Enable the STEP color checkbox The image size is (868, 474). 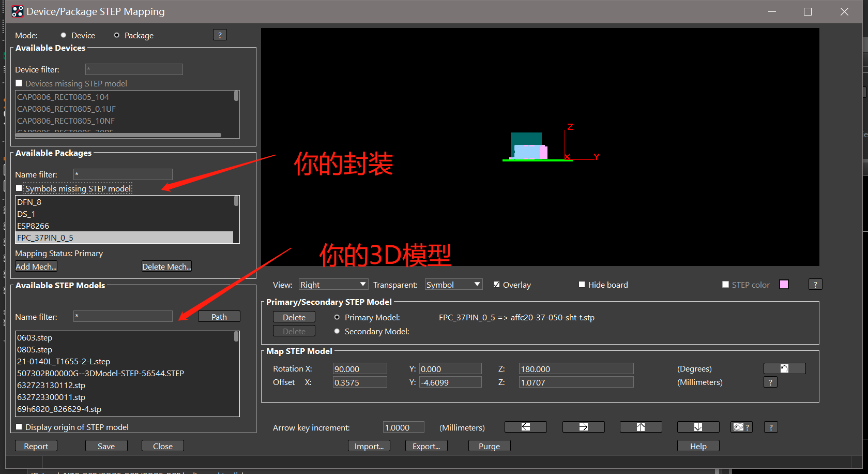(725, 285)
